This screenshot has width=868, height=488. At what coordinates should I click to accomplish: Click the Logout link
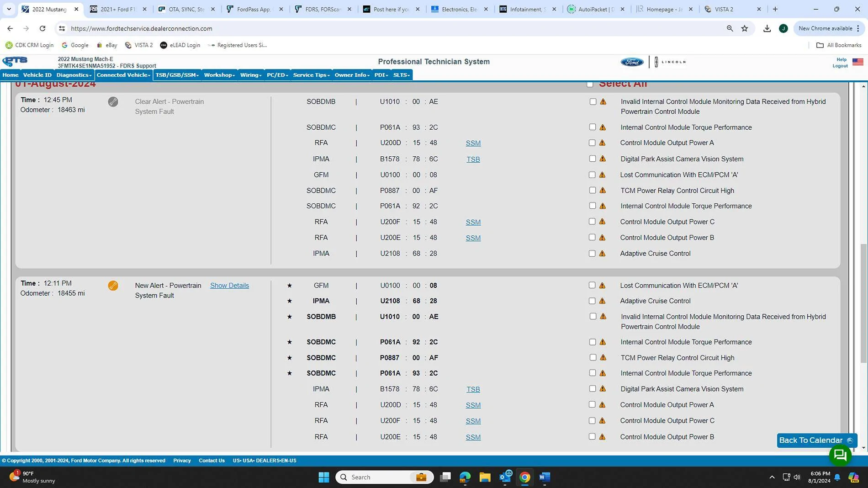(x=840, y=66)
